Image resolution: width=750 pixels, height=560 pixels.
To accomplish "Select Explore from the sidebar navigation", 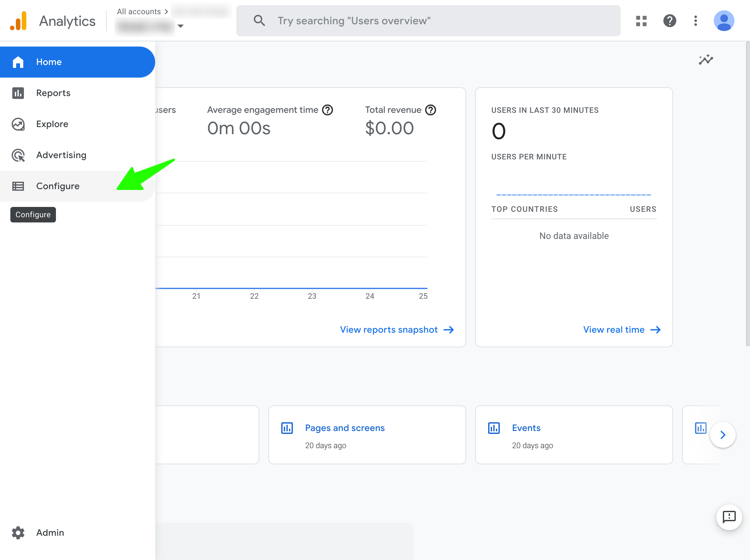I will (52, 124).
